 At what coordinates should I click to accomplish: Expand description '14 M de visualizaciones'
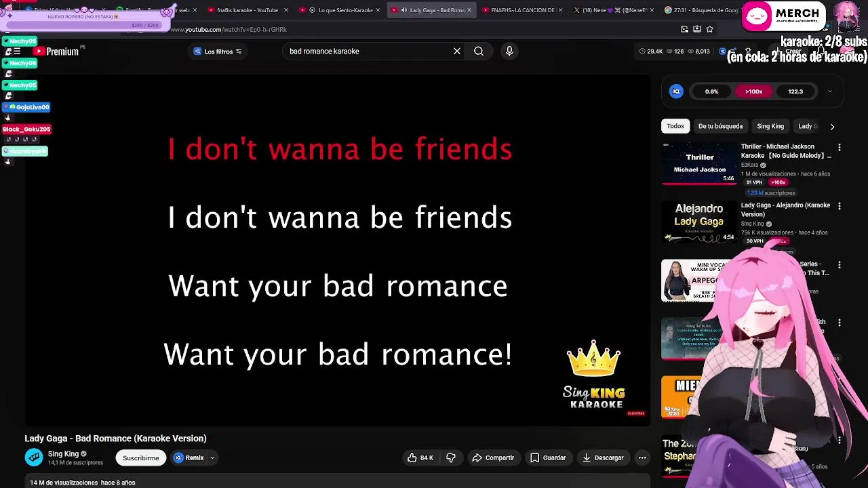pos(83,483)
